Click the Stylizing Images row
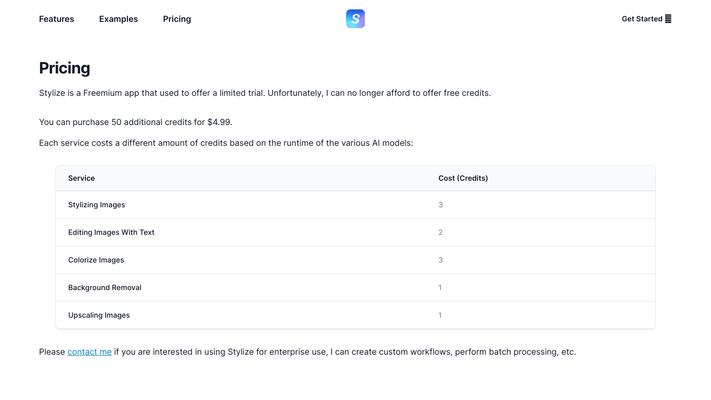 pos(355,205)
